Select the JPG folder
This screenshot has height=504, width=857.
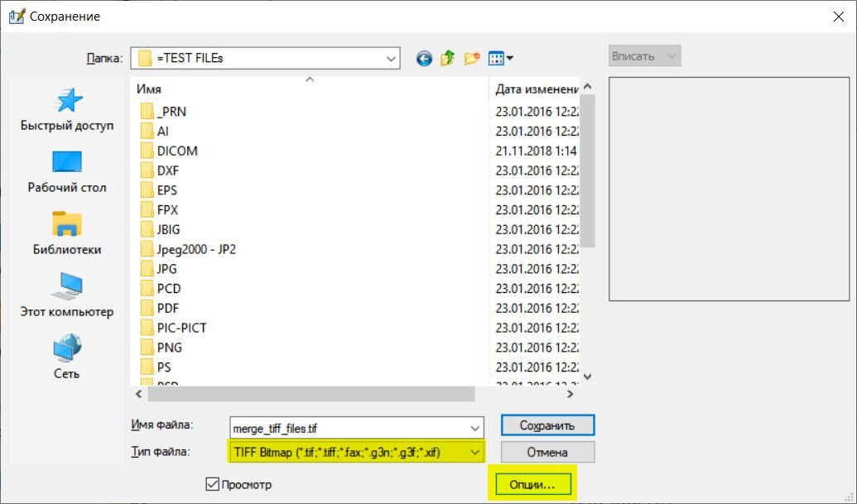point(158,269)
